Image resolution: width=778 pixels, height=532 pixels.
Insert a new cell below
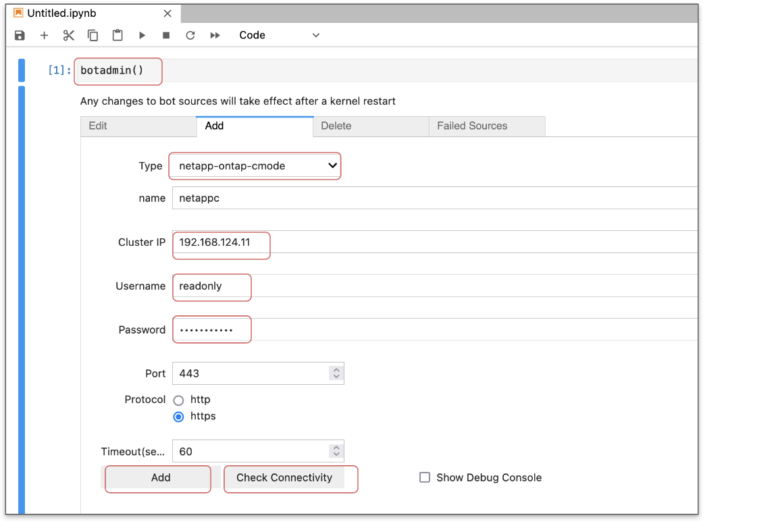pyautogui.click(x=44, y=35)
